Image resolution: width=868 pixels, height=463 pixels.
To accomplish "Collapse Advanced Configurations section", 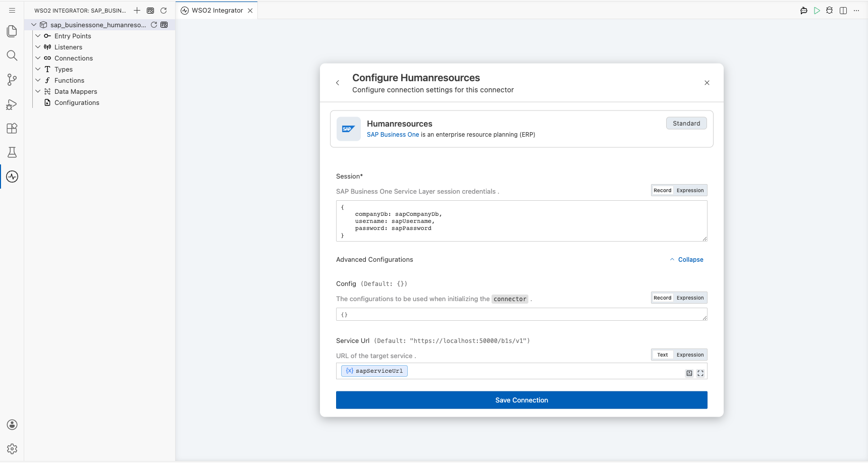I will coord(686,260).
